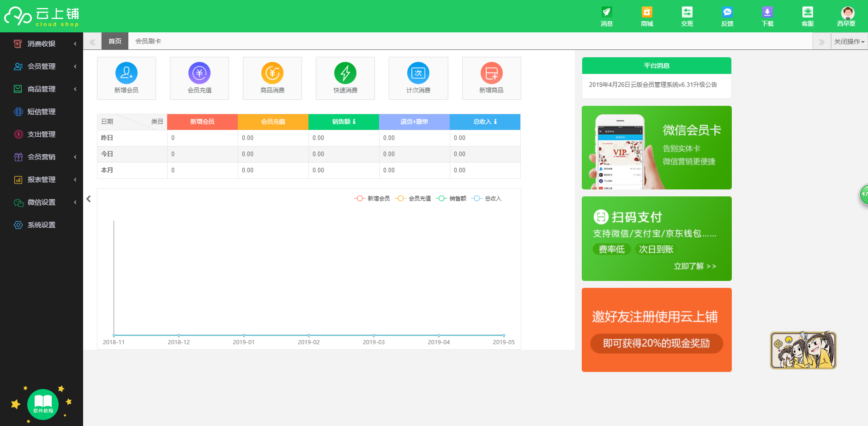The width and height of the screenshot is (868, 426).
Task: Collapse the sidebar with the left chevron
Action: click(89, 199)
